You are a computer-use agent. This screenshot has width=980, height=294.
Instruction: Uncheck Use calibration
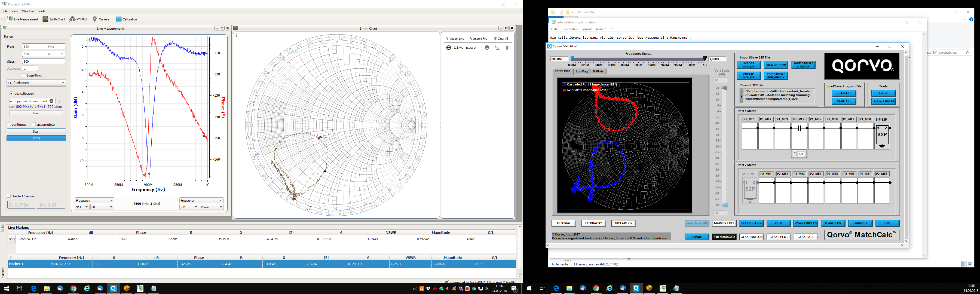(x=11, y=94)
